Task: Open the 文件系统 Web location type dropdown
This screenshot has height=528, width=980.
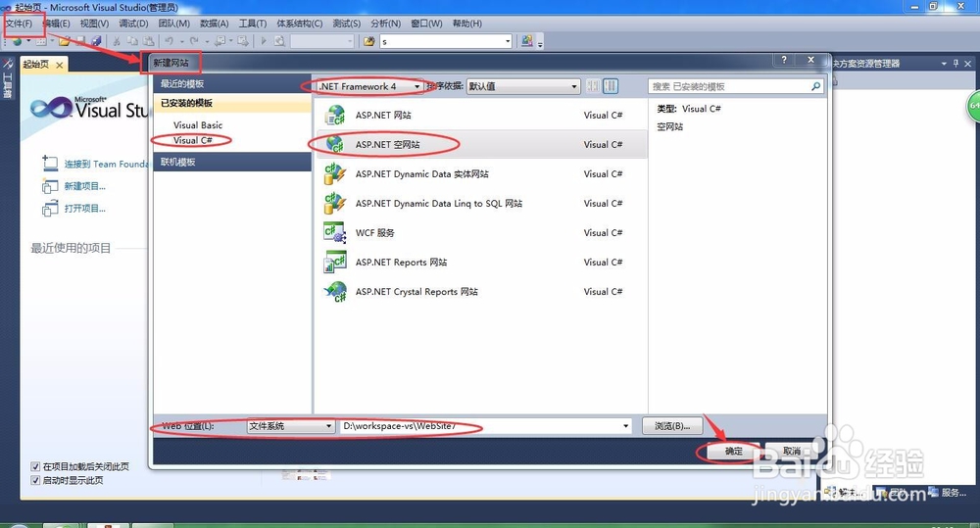Action: (291, 426)
